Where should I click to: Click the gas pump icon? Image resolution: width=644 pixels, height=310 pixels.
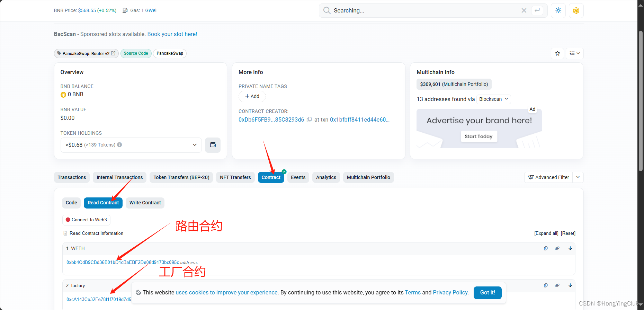tap(125, 10)
